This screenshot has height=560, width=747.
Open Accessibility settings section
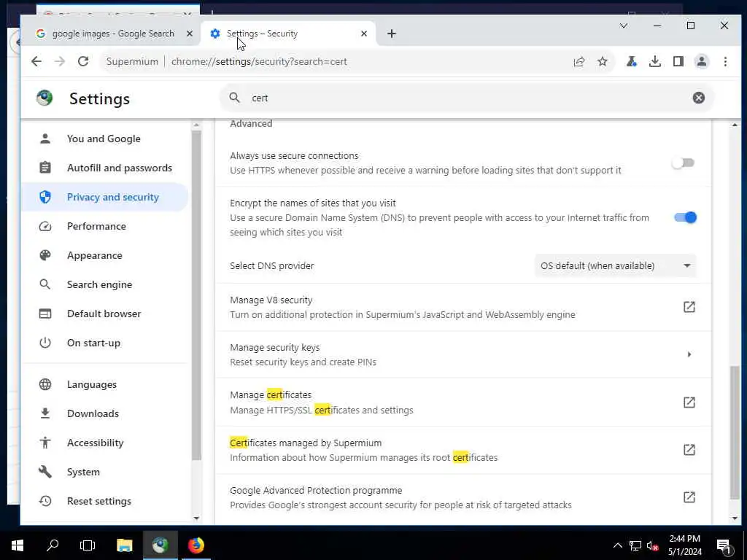(104, 443)
